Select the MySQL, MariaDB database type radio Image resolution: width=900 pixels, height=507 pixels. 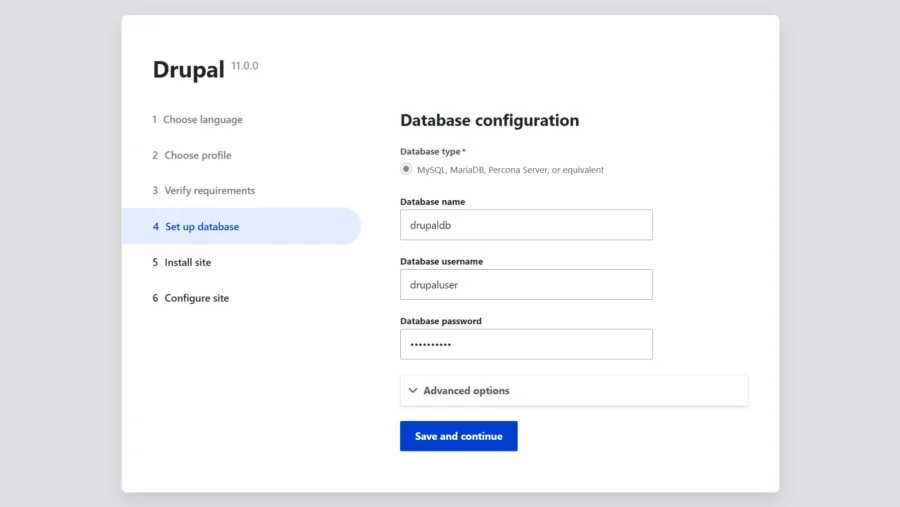pos(406,169)
